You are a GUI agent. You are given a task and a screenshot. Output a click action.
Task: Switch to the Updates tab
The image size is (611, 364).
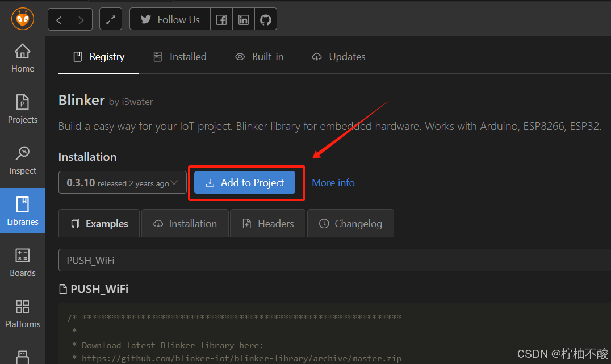click(338, 57)
